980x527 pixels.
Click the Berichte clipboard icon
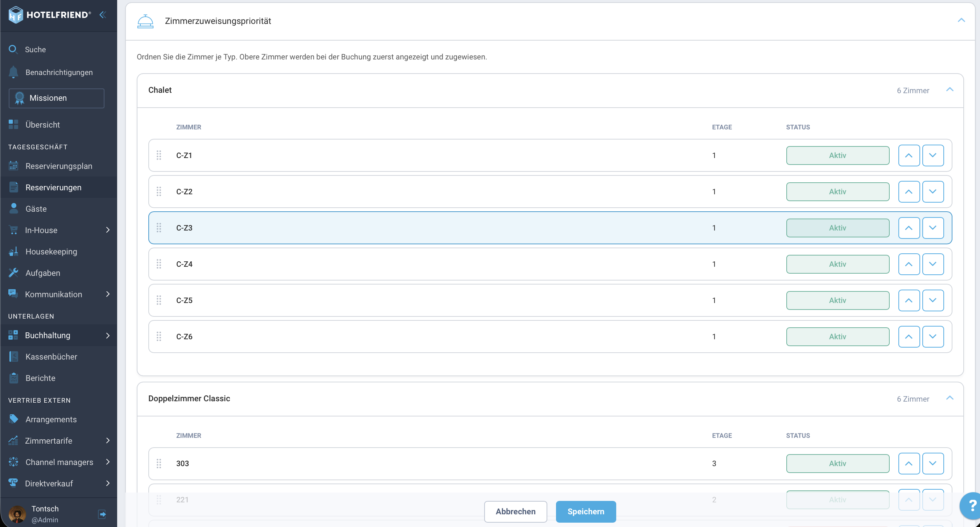click(13, 378)
